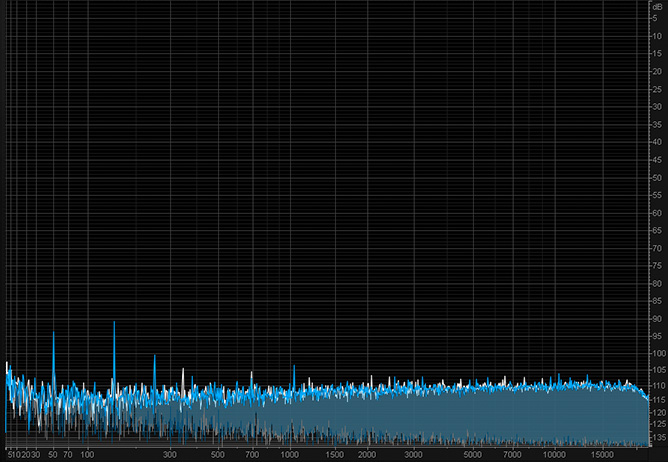
Task: Click the 75 label on the dB scale
Action: coord(656,265)
